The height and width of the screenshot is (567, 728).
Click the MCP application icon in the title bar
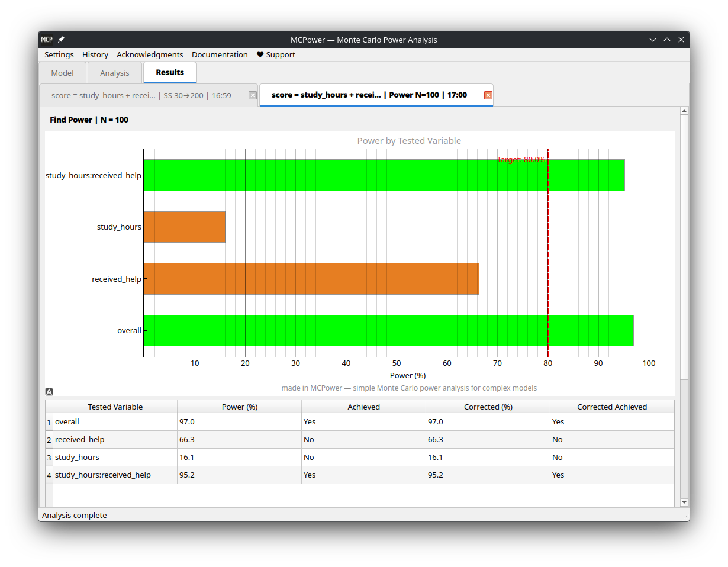(x=47, y=39)
